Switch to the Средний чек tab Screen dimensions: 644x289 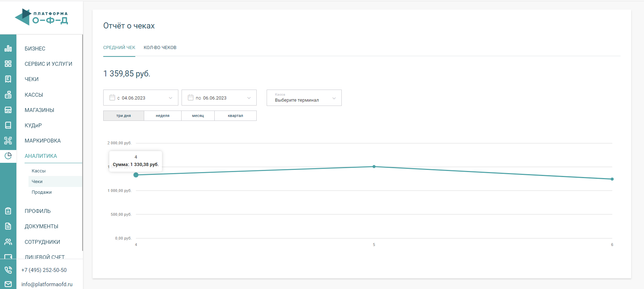(x=119, y=48)
